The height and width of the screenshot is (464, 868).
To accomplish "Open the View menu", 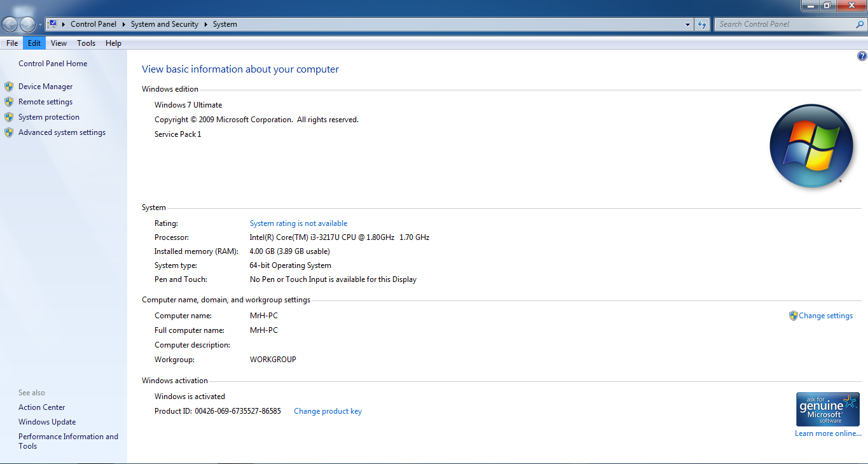I will point(59,43).
